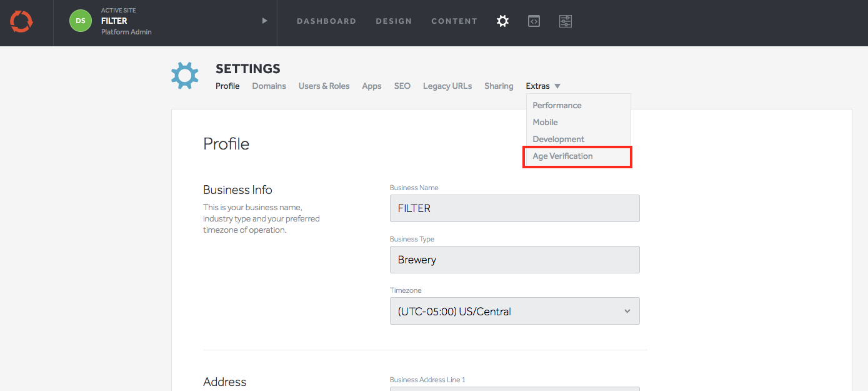Select the Apps settings tab
The width and height of the screenshot is (868, 391).
[x=372, y=86]
